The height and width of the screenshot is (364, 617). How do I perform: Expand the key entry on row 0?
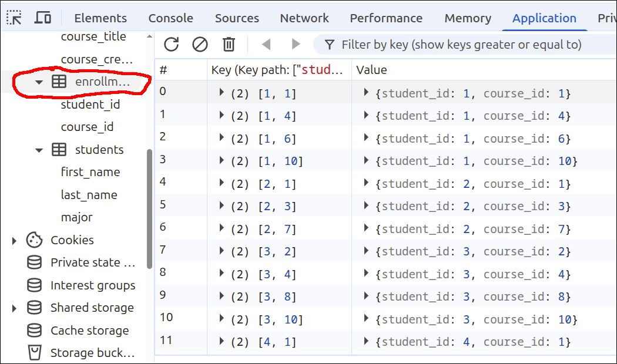point(222,92)
